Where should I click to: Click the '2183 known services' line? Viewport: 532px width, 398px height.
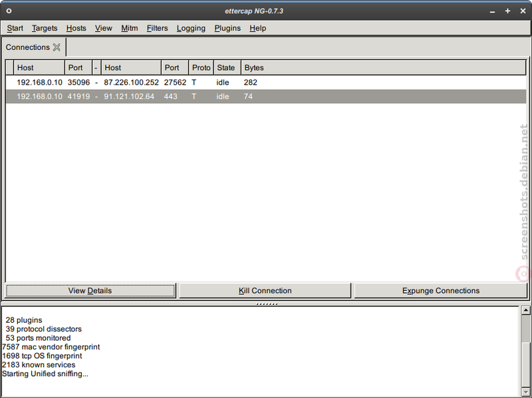(x=39, y=365)
